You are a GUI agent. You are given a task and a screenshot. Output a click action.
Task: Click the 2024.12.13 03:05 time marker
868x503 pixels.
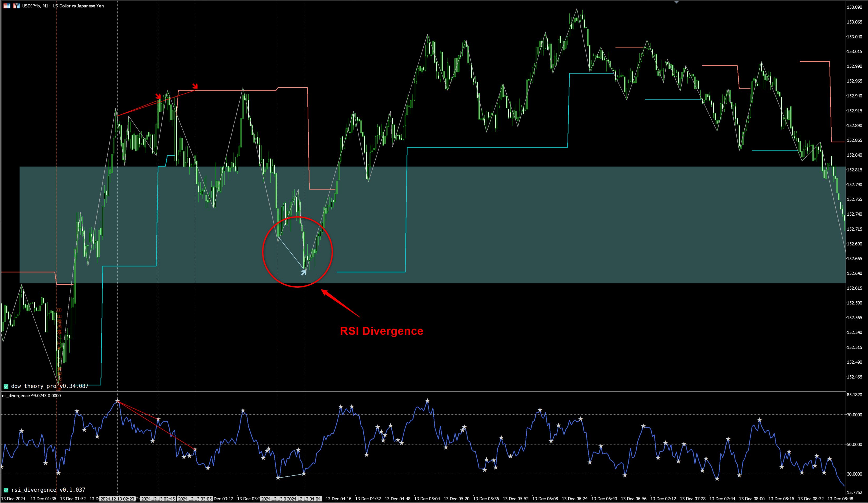click(x=195, y=499)
